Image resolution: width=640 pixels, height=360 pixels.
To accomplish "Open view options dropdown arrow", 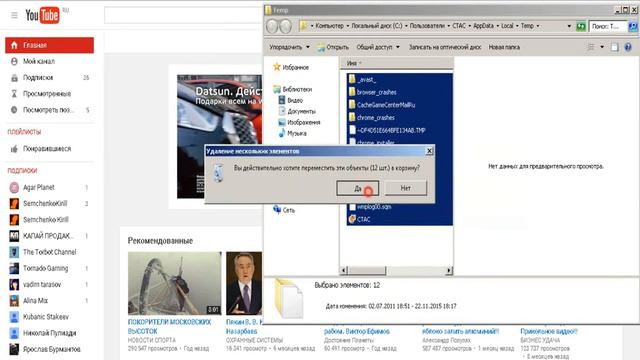I will tap(602, 47).
